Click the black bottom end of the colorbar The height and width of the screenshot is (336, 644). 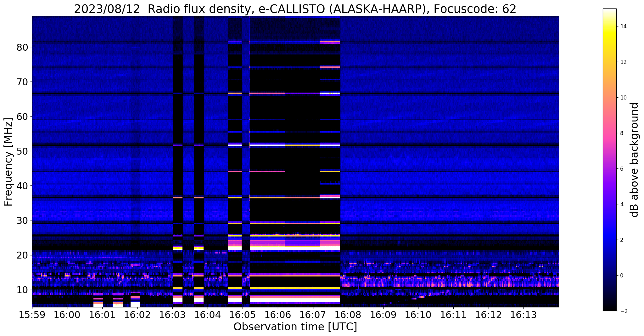(x=609, y=309)
